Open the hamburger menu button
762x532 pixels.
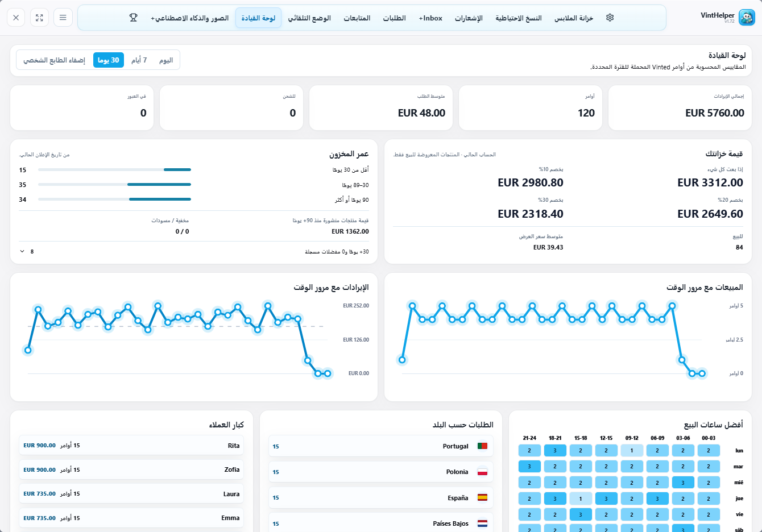63,18
